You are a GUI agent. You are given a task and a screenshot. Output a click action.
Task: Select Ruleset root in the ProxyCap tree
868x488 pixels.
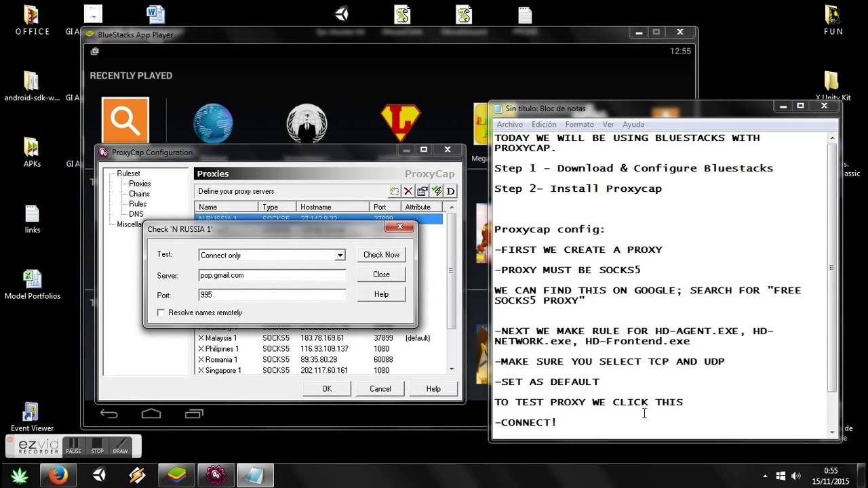[x=128, y=174]
